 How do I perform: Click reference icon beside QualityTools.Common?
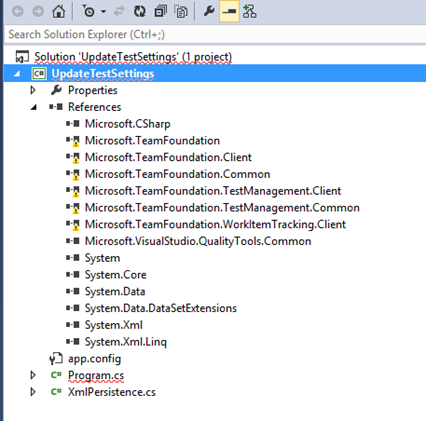pyautogui.click(x=73, y=241)
